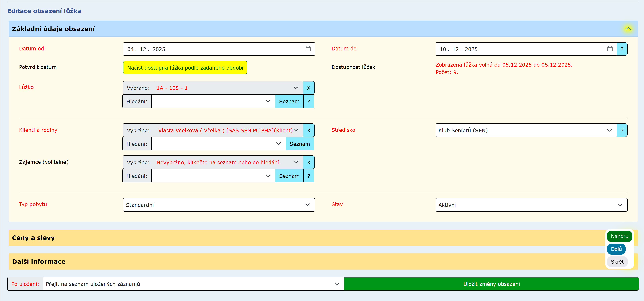Clear selected bed with X button

pyautogui.click(x=308, y=88)
